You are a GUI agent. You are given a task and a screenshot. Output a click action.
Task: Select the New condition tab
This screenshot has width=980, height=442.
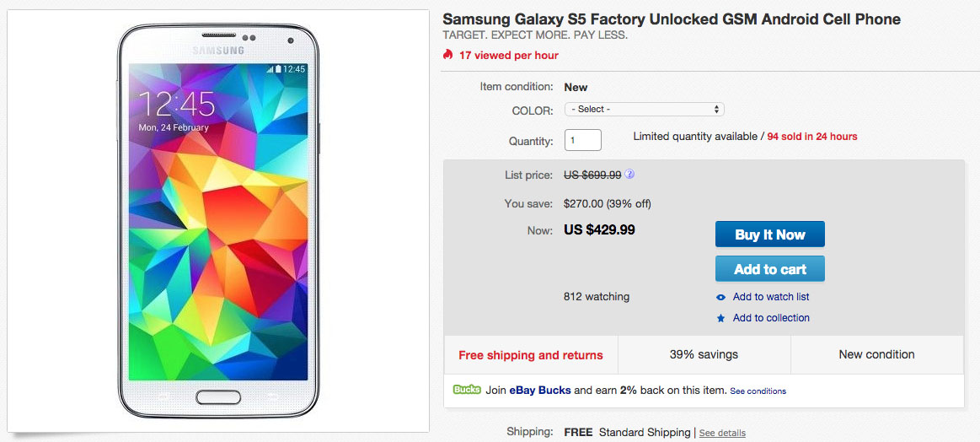tap(876, 355)
